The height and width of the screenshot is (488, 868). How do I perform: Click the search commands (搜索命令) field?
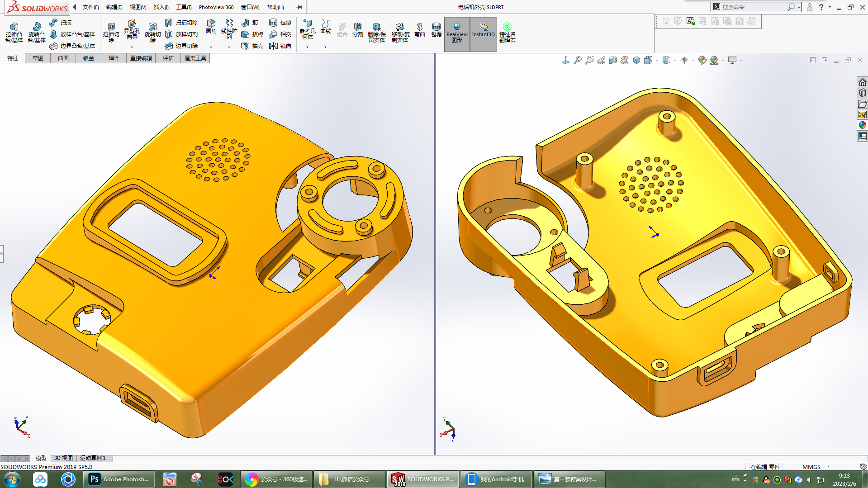pos(754,7)
